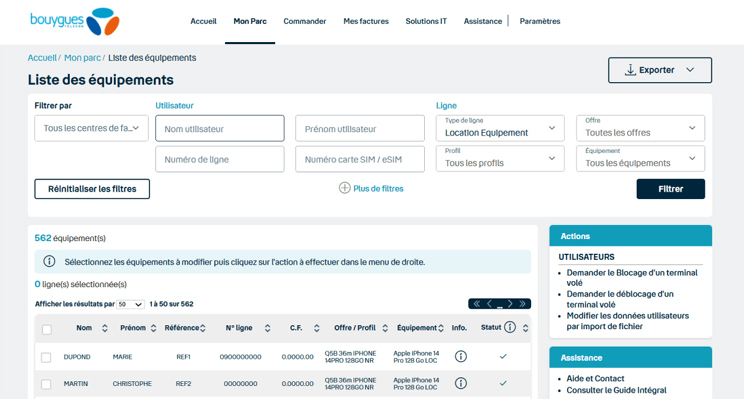The image size is (744, 399).
Task: Open info icon for MARTIN row
Action: tap(461, 383)
